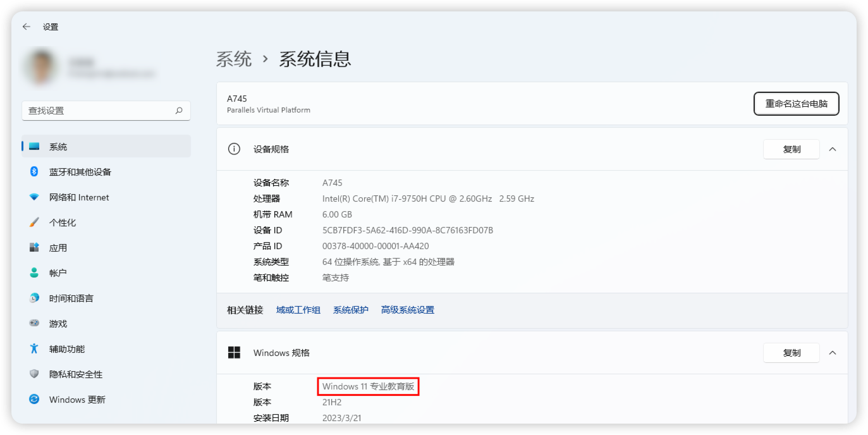Click the 机带 RAM label
This screenshot has width=868, height=435.
pyautogui.click(x=273, y=214)
